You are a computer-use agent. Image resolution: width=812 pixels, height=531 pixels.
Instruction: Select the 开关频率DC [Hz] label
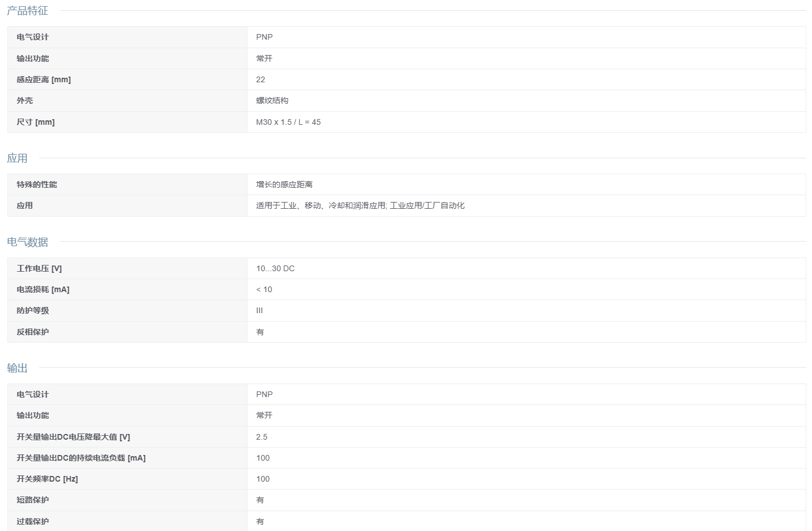click(47, 479)
